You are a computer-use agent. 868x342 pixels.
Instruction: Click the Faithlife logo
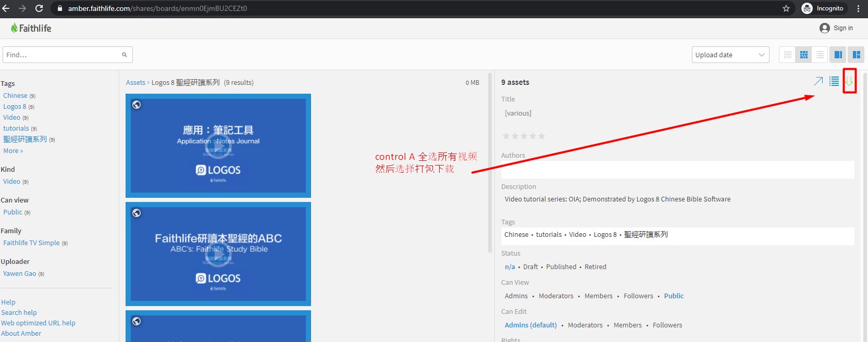click(31, 28)
